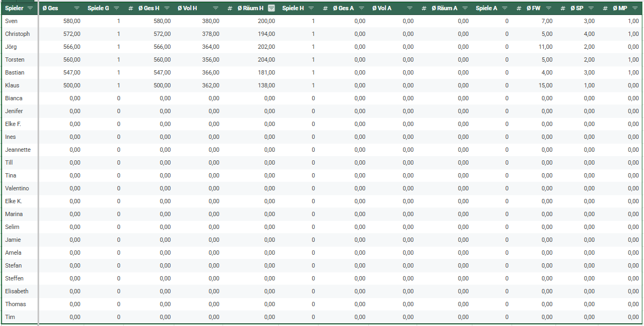Open the filter dropdown in the Ø Vol A header
This screenshot has width=644, height=326.
[x=409, y=8]
